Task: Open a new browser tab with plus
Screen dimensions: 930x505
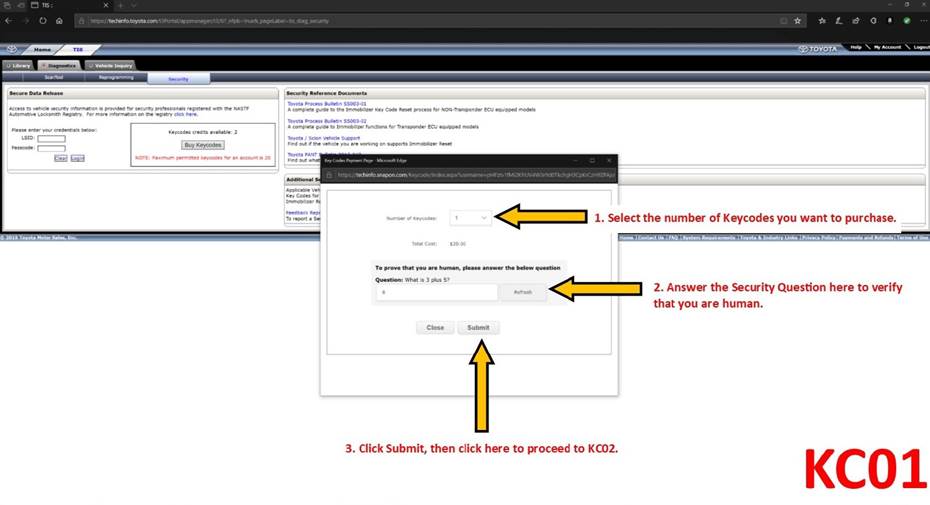Action: coord(120,5)
